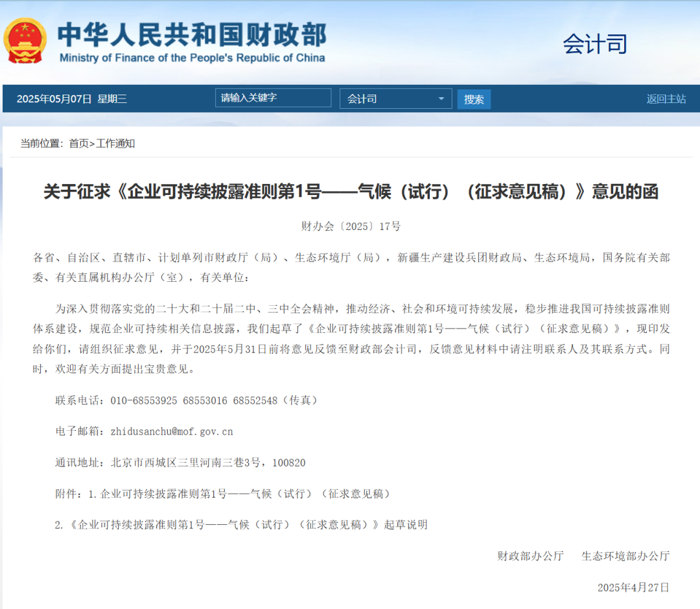This screenshot has width=700, height=609.
Task: Follow the 返回主站 link
Action: pos(666,98)
